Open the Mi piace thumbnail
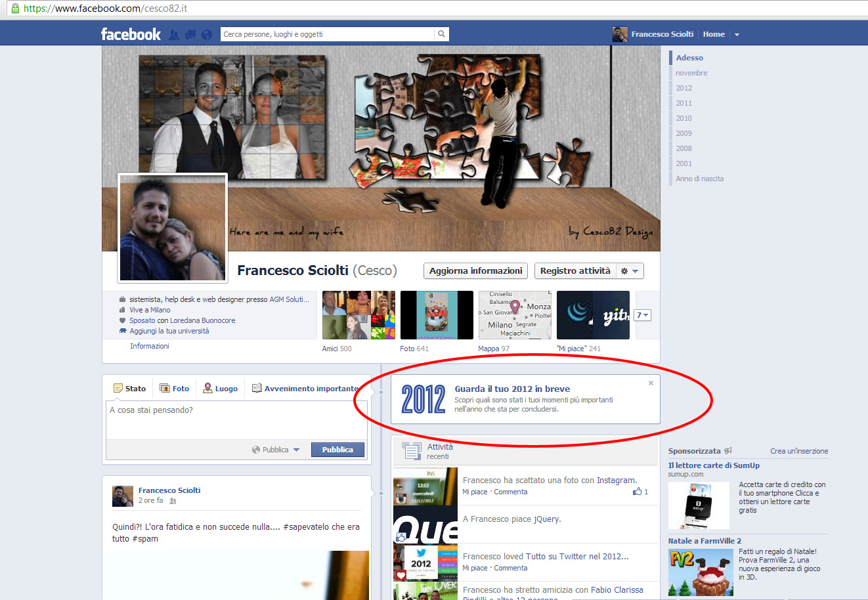The width and height of the screenshot is (868, 600). pos(593,315)
